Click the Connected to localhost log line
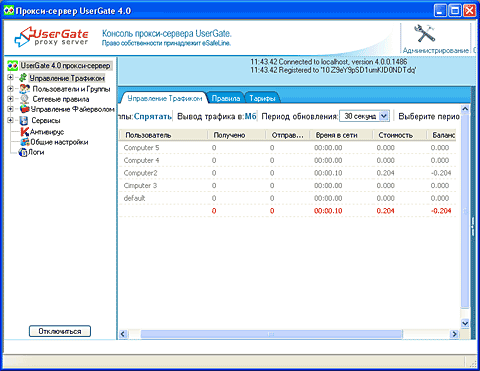Screen dimensions: 480x371 pyautogui.click(x=329, y=62)
